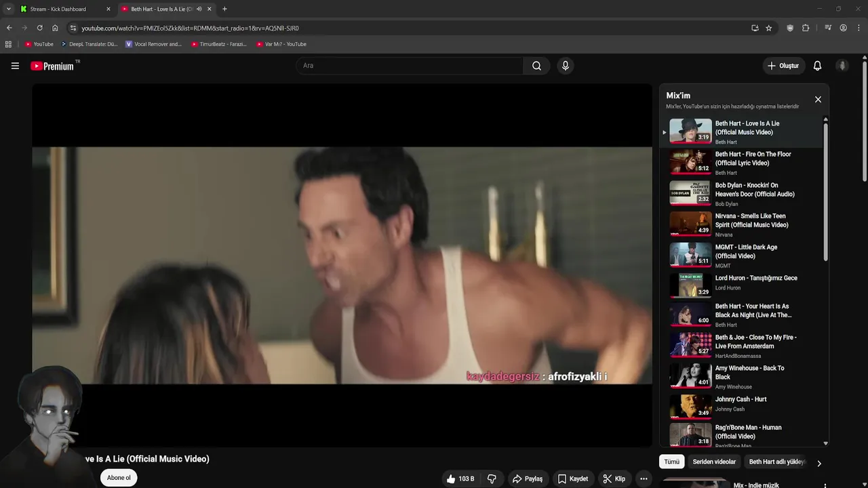Click the address bar URL
The width and height of the screenshot is (868, 488).
coord(190,28)
